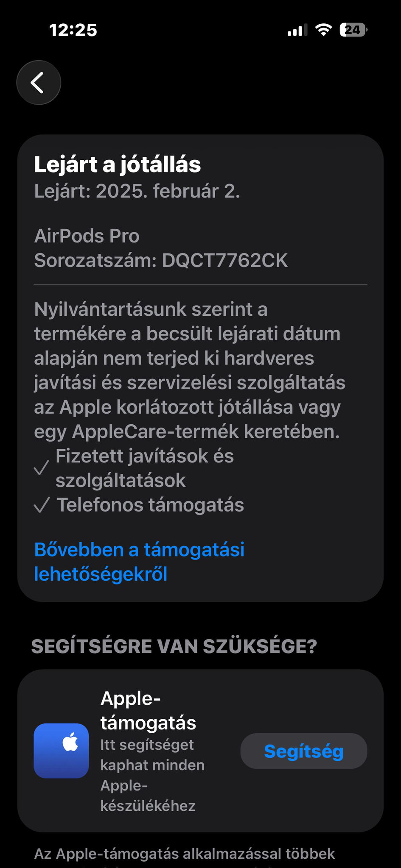The image size is (401, 868).
Task: Tap the serial number DQCT7762CK
Action: pos(225,260)
